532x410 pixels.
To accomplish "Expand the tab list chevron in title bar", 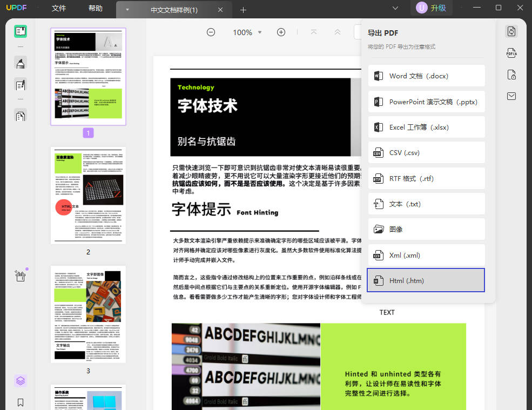I will pos(395,8).
